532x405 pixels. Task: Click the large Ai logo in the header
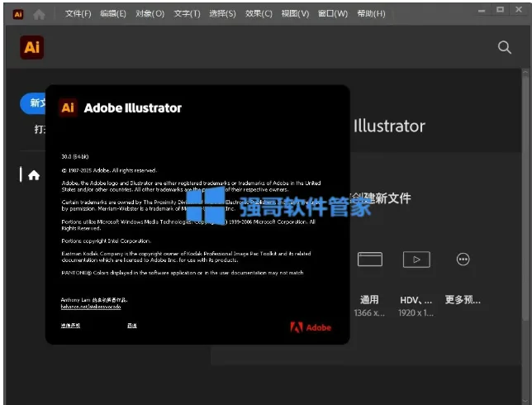point(32,48)
